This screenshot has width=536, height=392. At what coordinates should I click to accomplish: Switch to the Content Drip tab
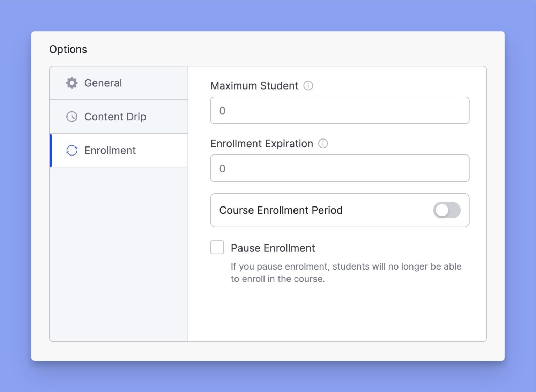point(115,116)
